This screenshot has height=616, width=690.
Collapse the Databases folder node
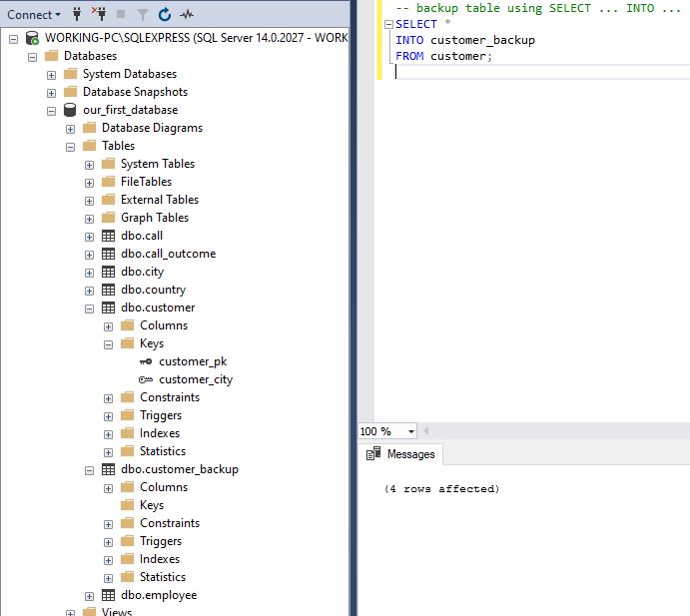(33, 57)
